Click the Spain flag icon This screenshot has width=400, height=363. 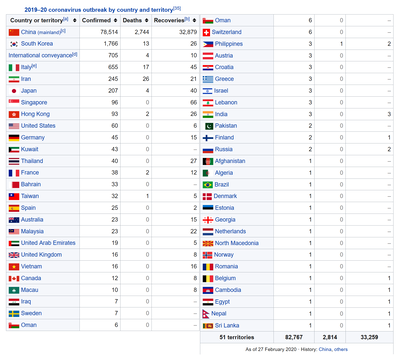(x=14, y=208)
